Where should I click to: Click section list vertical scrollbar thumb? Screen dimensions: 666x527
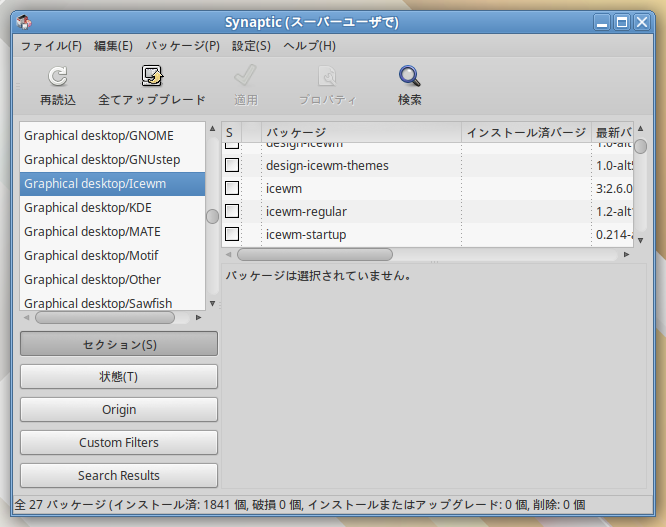pos(212,216)
